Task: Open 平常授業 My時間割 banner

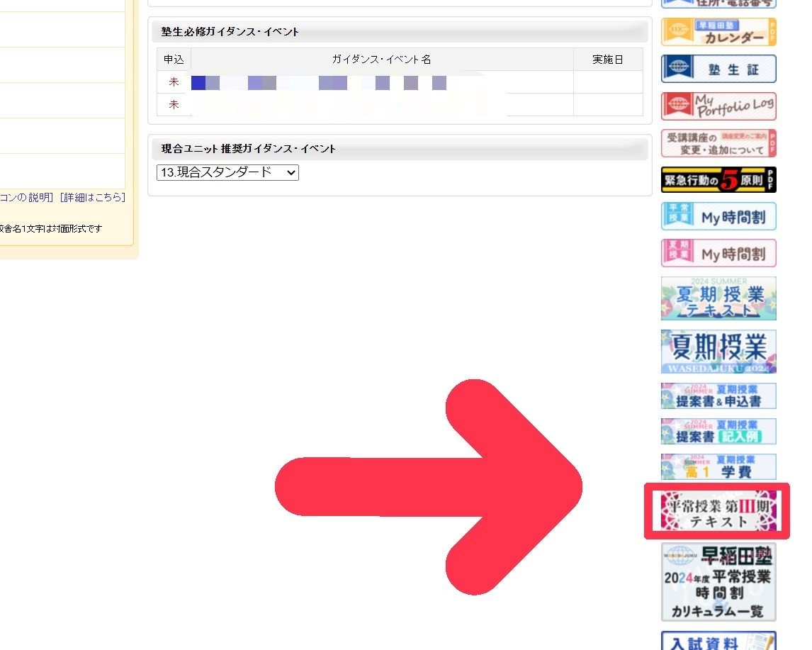Action: (x=718, y=217)
